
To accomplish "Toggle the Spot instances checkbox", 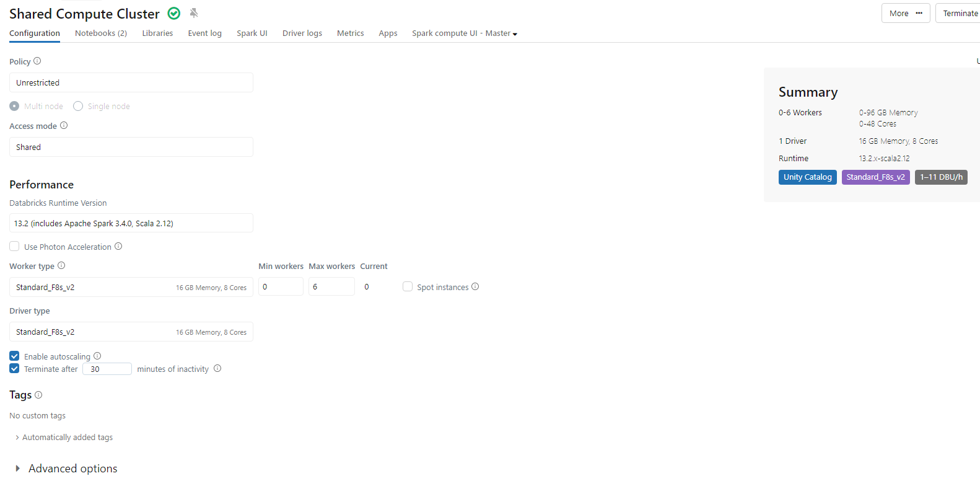I will (x=408, y=286).
